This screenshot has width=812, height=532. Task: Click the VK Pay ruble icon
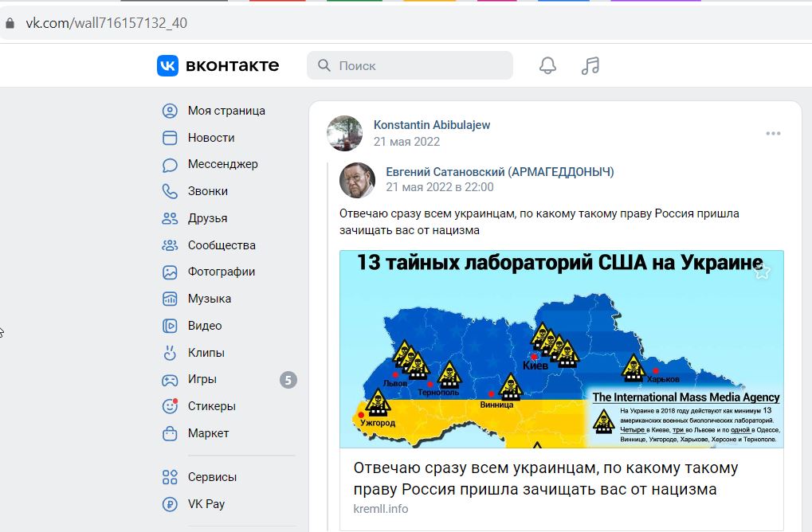tap(170, 504)
